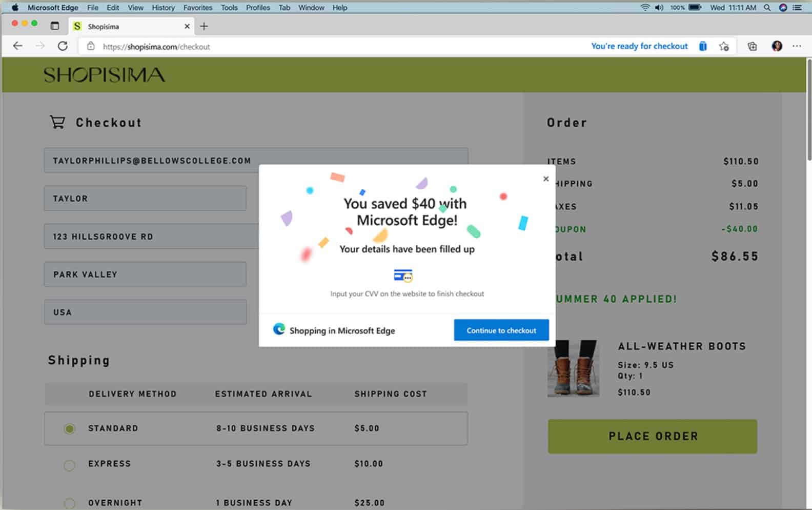Click the $10.00 express shipping cost
The height and width of the screenshot is (510, 812).
tap(369, 464)
